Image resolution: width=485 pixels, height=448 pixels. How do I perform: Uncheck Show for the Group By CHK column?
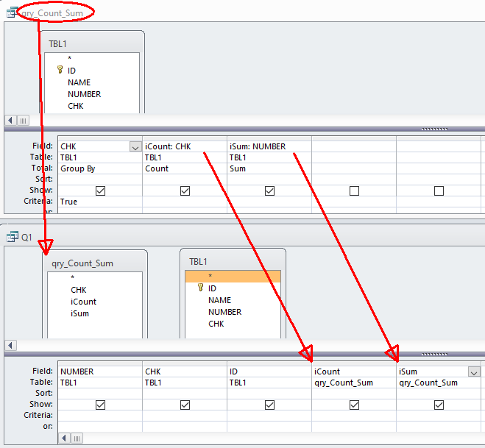[x=101, y=191]
